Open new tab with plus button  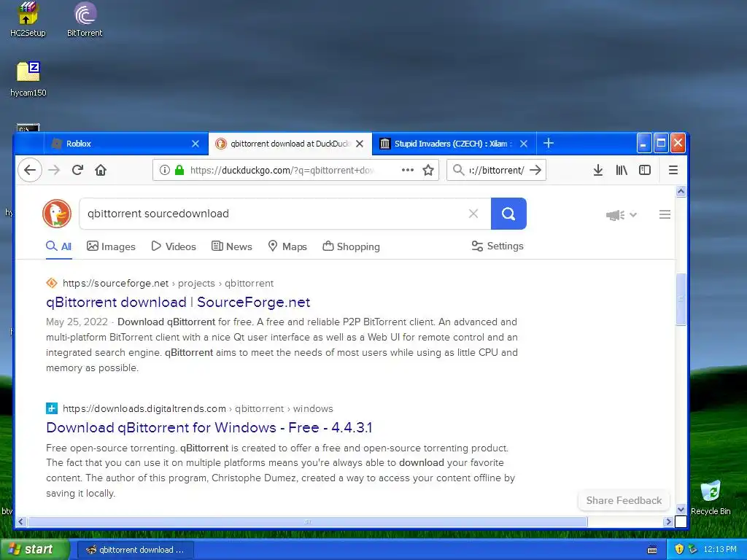[549, 144]
